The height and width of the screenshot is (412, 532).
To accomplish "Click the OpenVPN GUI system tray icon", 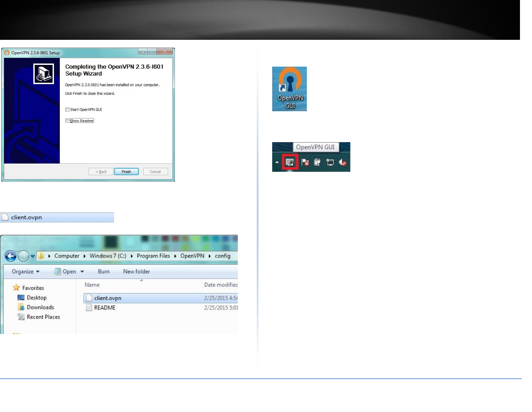I will coord(290,162).
